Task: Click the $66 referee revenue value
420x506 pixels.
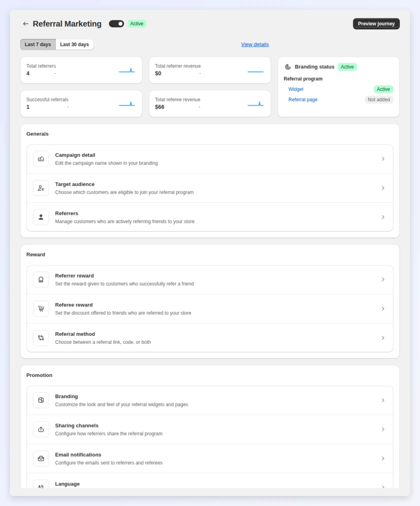Action: [x=159, y=107]
